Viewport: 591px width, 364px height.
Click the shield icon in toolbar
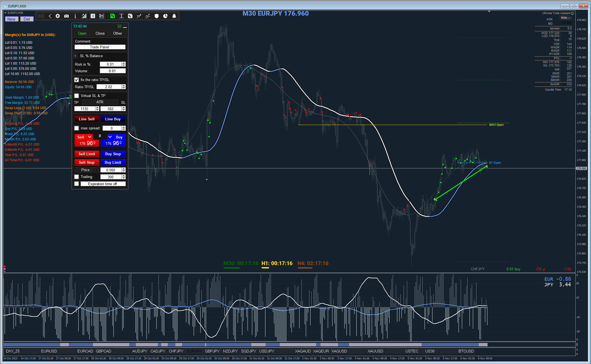[157, 16]
